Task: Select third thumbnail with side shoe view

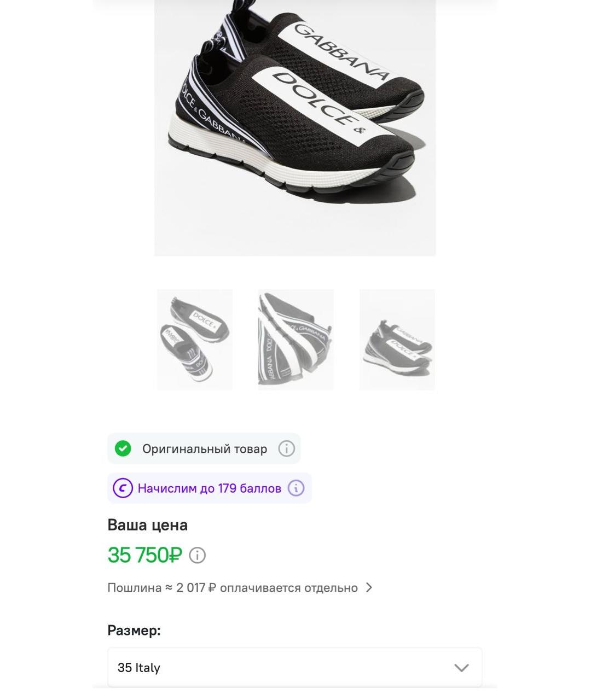Action: click(397, 340)
